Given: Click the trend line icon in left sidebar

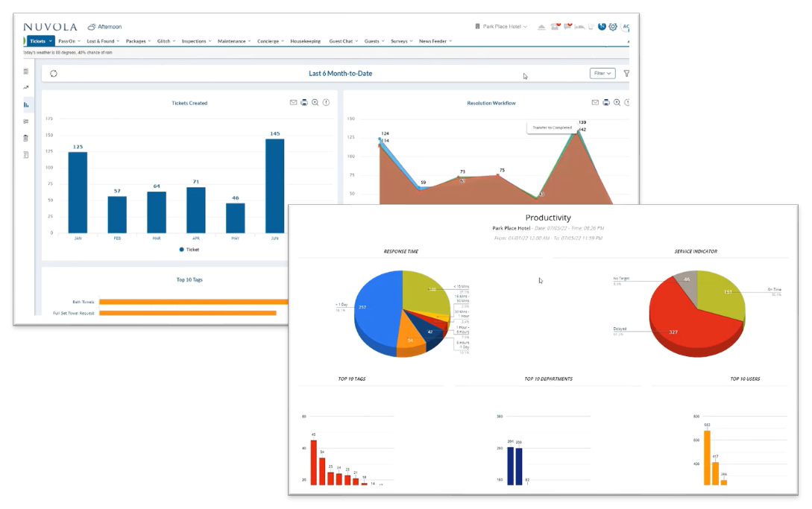Looking at the screenshot, I should pyautogui.click(x=26, y=87).
